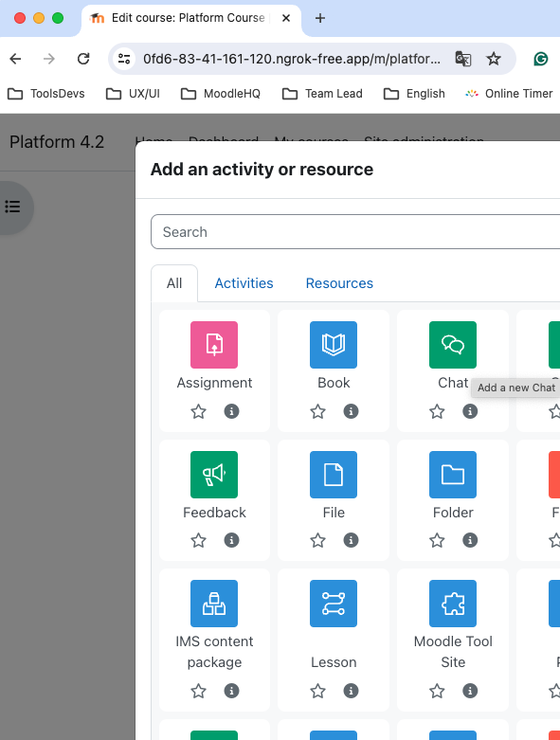Select the Folder resource icon
Viewport: 560px width, 740px height.
coord(453,475)
